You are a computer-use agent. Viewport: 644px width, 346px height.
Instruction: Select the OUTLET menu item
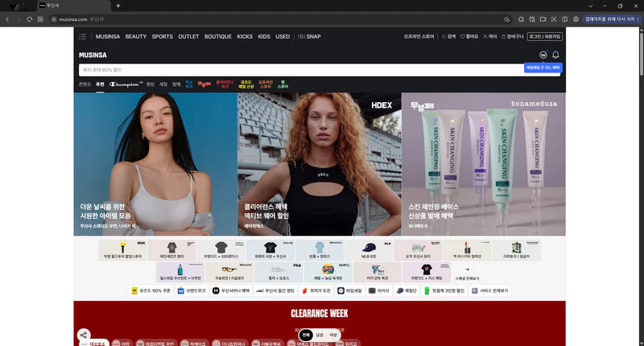188,36
